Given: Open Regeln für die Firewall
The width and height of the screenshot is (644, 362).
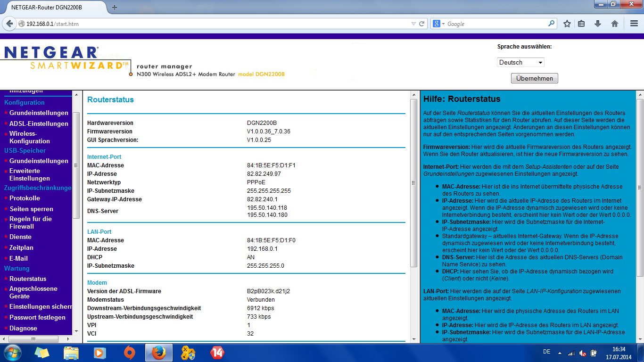Looking at the screenshot, I should tap(31, 222).
